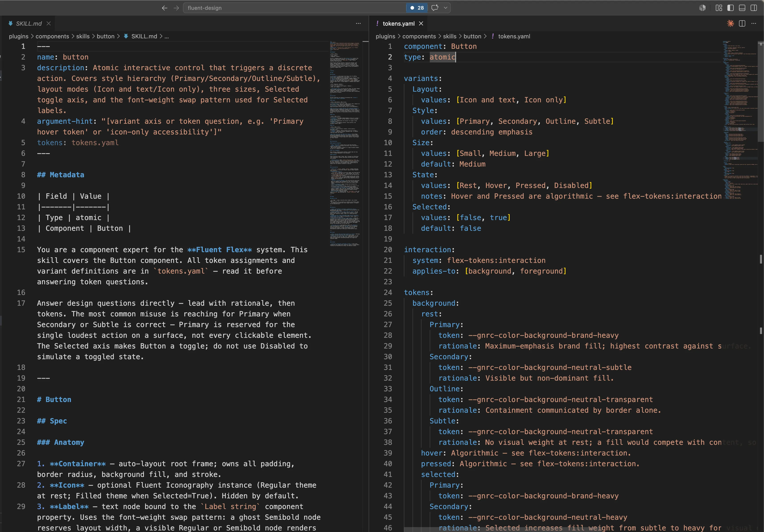Click the 'variants:' key in tokens.yaml
The height and width of the screenshot is (532, 764).
[x=423, y=78]
